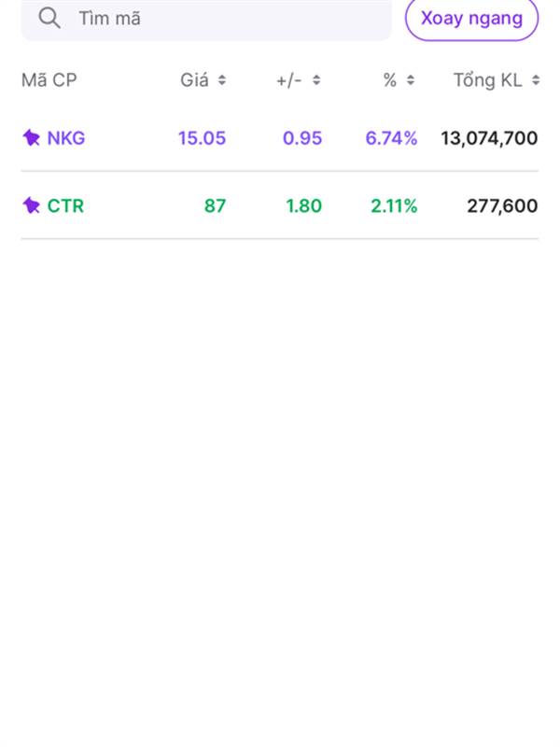
Task: Select CTR price 87
Action: (x=215, y=205)
